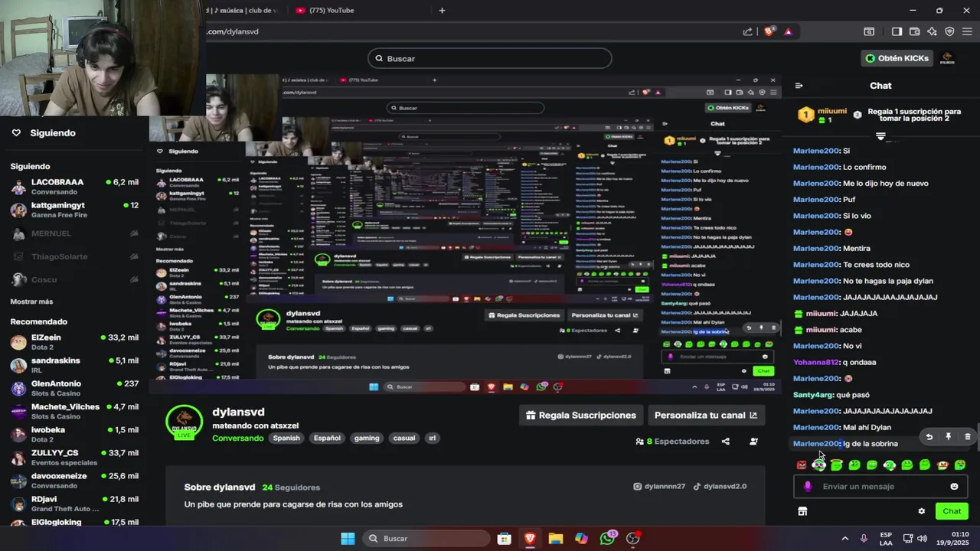This screenshot has height=551, width=980.
Task: Open File Explorer from the taskbar
Action: [555, 538]
